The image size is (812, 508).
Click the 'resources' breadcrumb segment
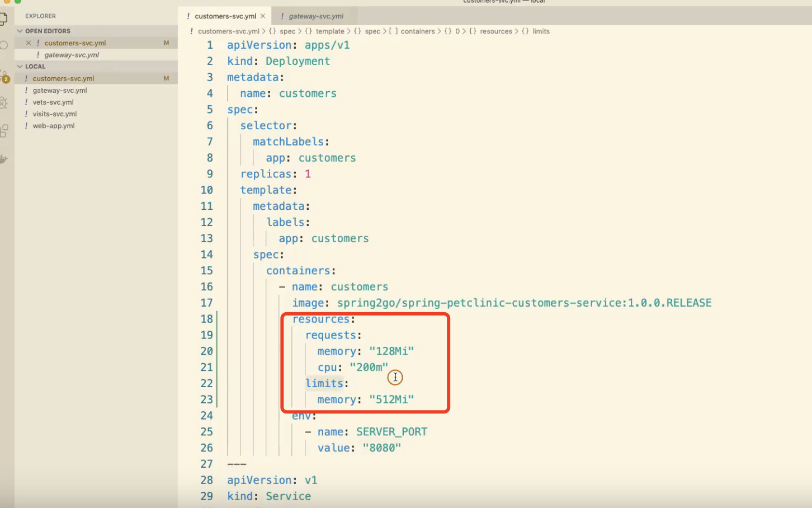[x=495, y=31]
